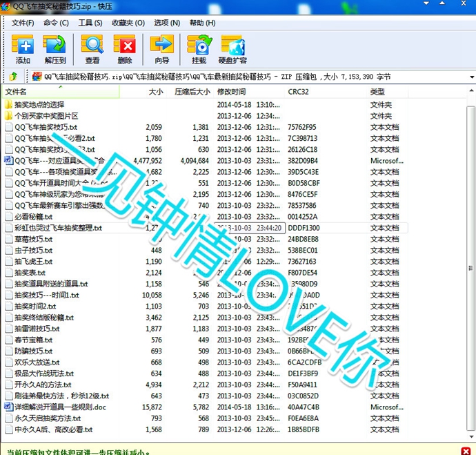Select 极品大作战玩法.txt file
Screen dimensions: 476x455
coord(44,374)
